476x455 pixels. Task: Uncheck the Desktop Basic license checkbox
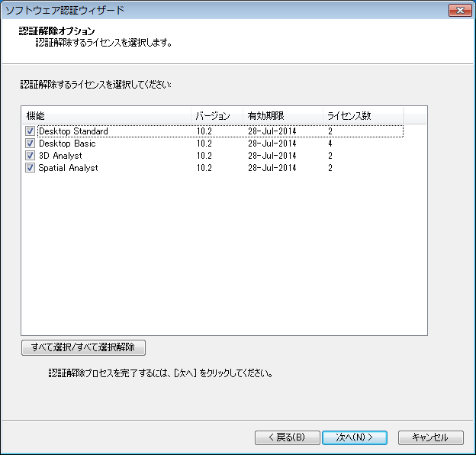coord(30,144)
